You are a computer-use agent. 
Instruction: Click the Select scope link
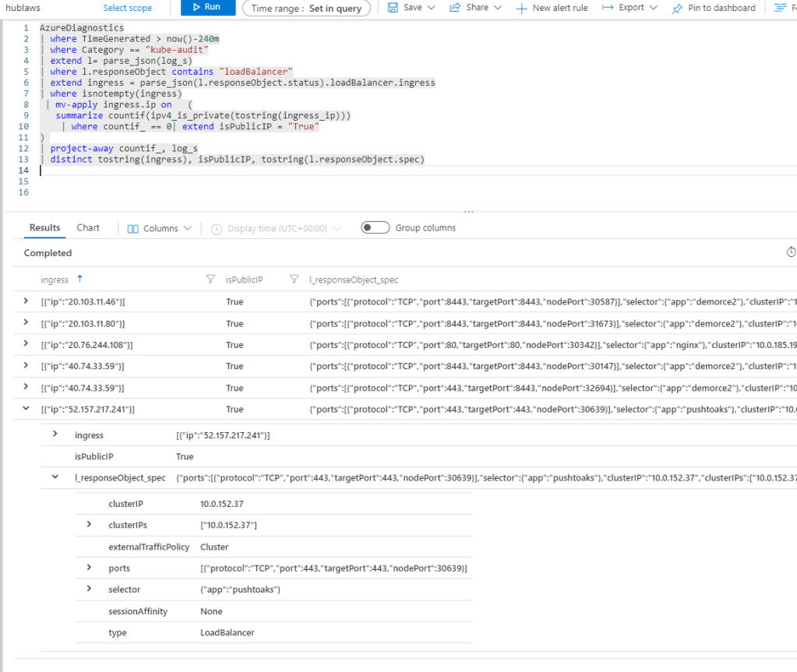coord(128,8)
